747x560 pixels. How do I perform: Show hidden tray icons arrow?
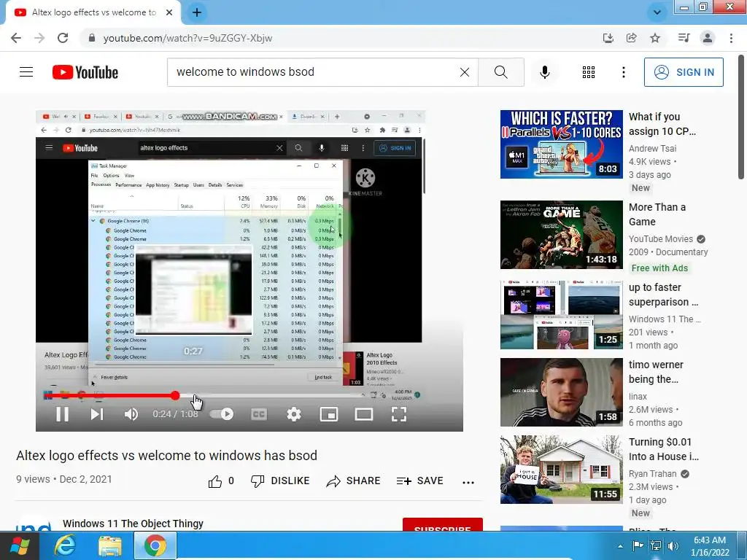click(620, 546)
